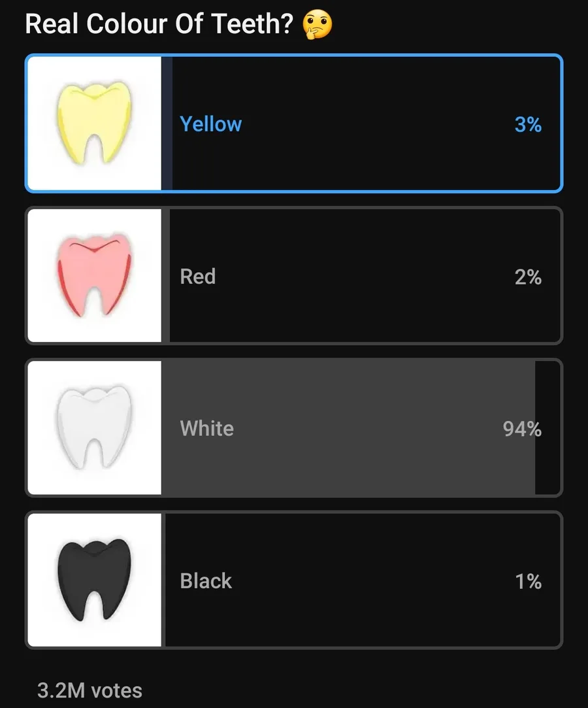Click the Yellow option label text

pyautogui.click(x=211, y=124)
